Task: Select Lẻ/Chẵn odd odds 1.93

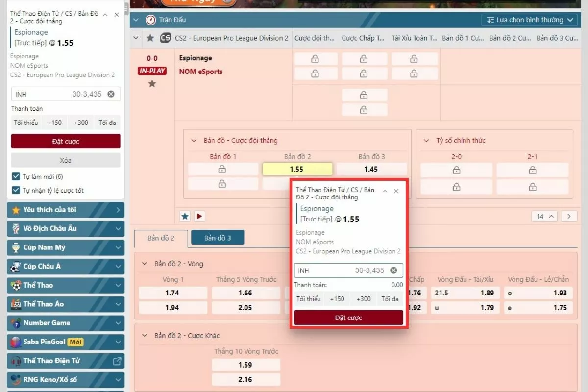Action: [539, 293]
